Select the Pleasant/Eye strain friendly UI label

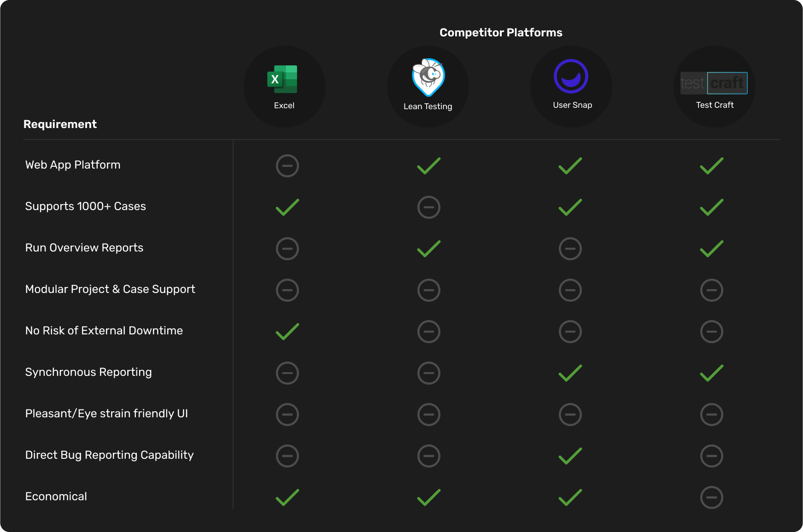point(106,414)
